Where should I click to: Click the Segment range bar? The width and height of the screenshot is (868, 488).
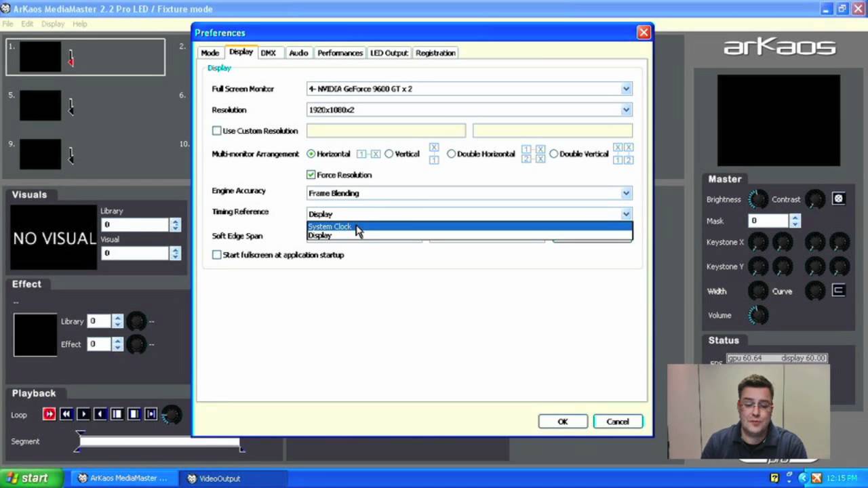tap(160, 442)
